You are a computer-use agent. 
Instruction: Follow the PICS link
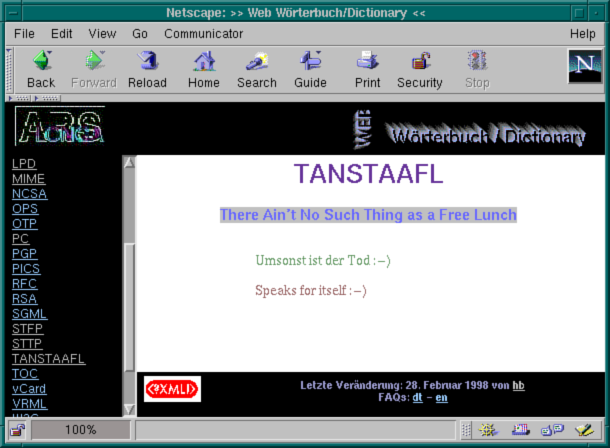point(26,269)
